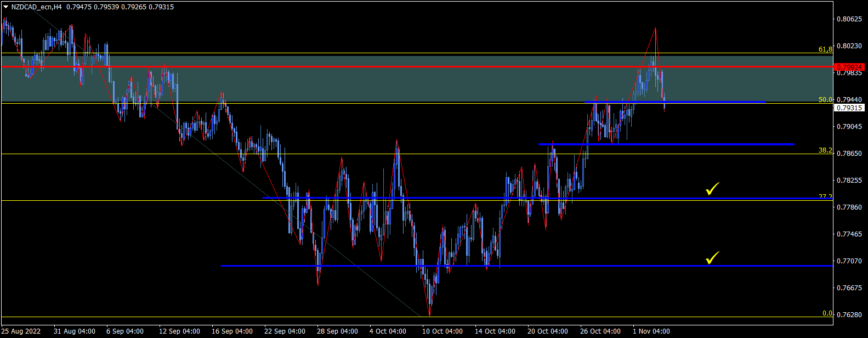Click the 16 Sep 04:00 time label

click(232, 331)
